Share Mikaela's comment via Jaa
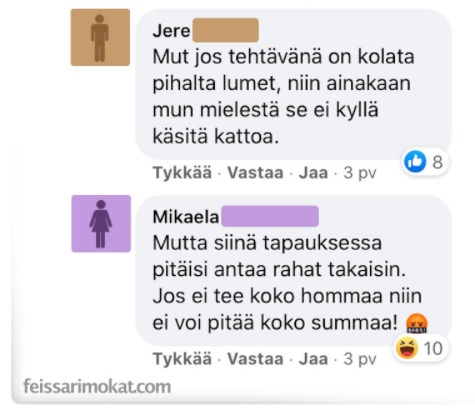475x413 pixels. [313, 359]
